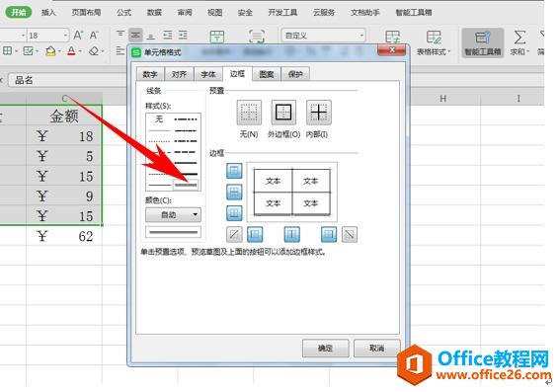Switch to the 字体 tab
Image resolution: width=558 pixels, height=392 pixels.
[x=208, y=74]
